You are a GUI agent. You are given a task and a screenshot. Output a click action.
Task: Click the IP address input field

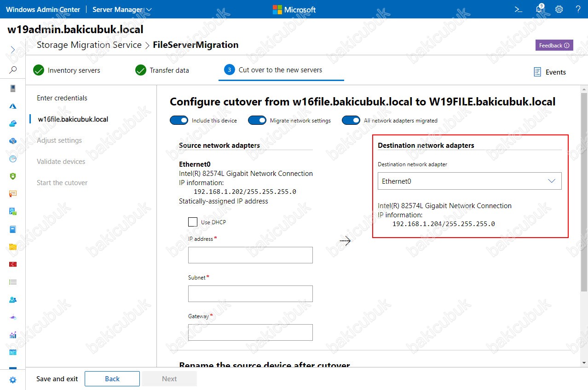point(250,255)
